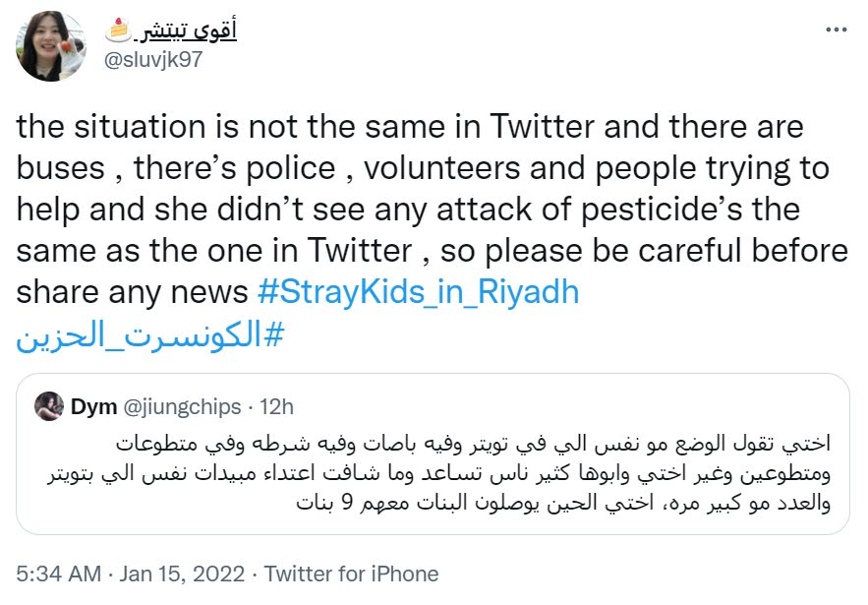The image size is (868, 605).
Task: Click the cake emoji beside the author name
Action: (x=117, y=30)
